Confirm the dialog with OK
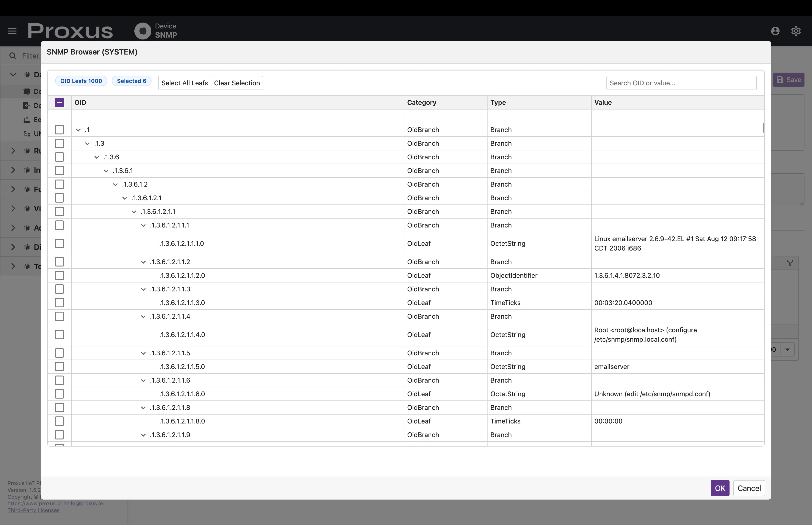Viewport: 812px width, 525px height. (720, 488)
